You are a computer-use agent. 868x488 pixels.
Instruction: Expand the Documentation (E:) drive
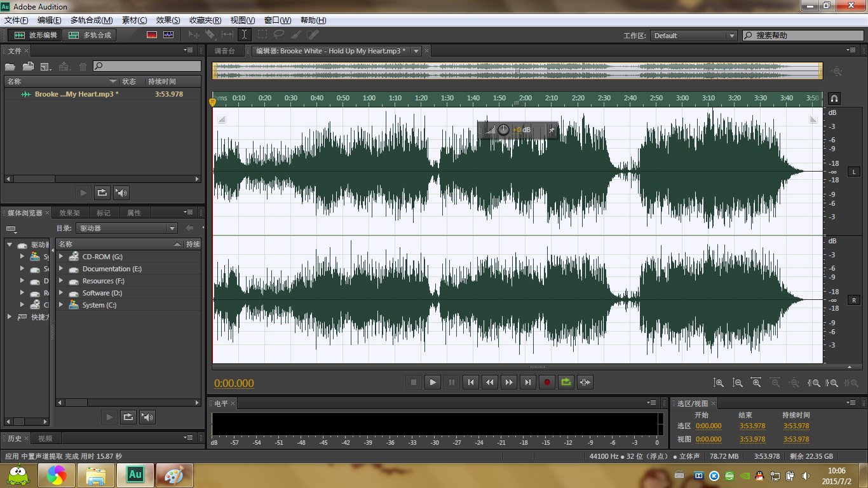point(62,269)
